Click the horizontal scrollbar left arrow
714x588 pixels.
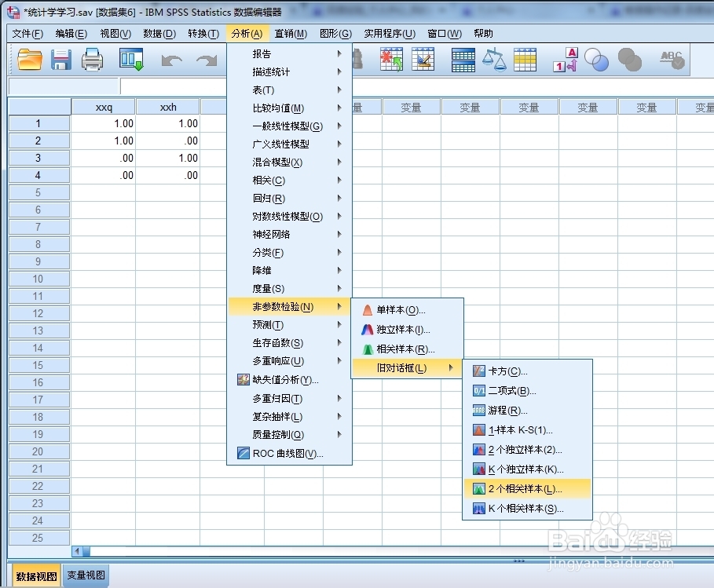77,551
